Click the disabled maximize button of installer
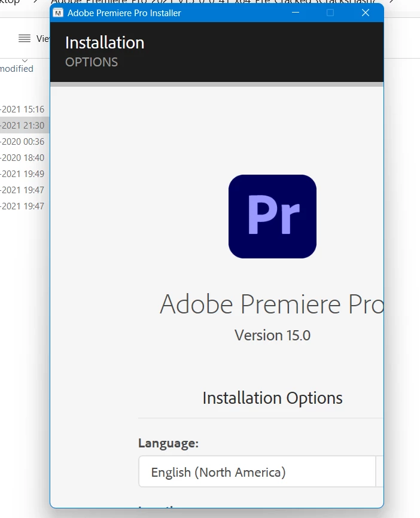This screenshot has height=518, width=420. 330,13
